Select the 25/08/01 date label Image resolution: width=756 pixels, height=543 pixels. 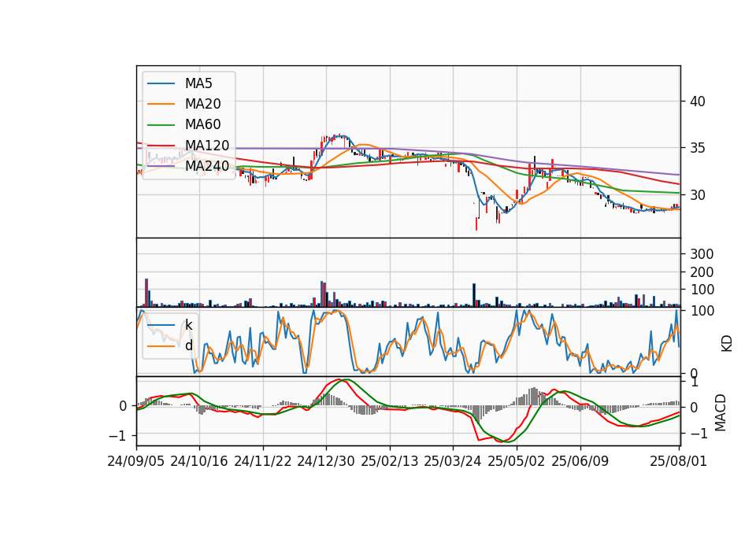pos(678,461)
